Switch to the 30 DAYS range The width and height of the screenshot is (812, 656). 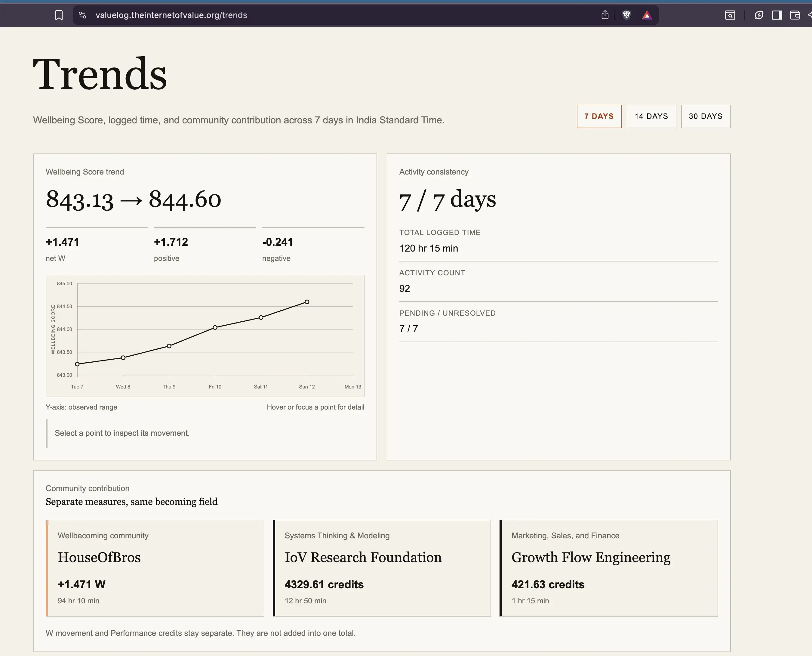[706, 116]
